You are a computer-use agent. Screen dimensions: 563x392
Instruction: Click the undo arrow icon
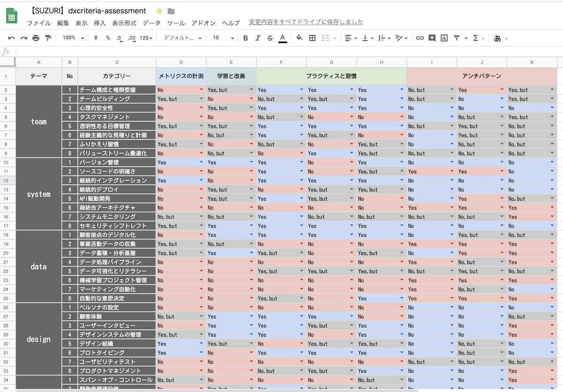(12, 38)
